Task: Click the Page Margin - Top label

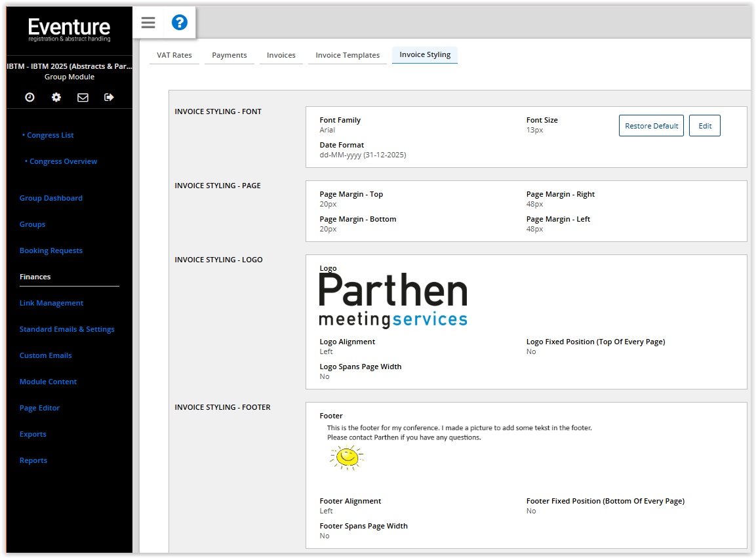Action: (351, 194)
